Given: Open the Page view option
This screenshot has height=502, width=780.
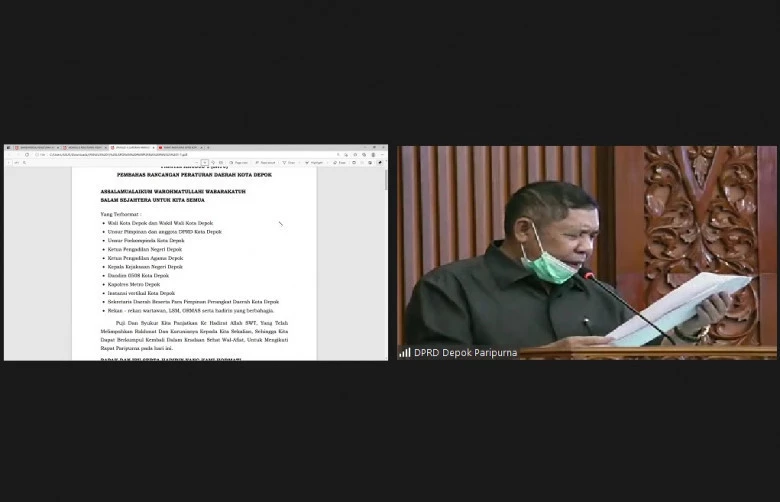Looking at the screenshot, I should coord(239,163).
